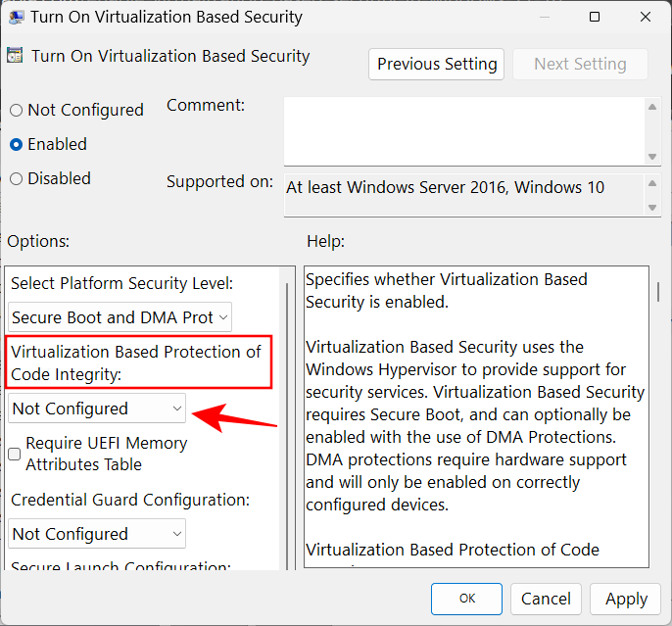672x626 pixels.
Task: Maximize the policy settings window
Action: [x=596, y=17]
